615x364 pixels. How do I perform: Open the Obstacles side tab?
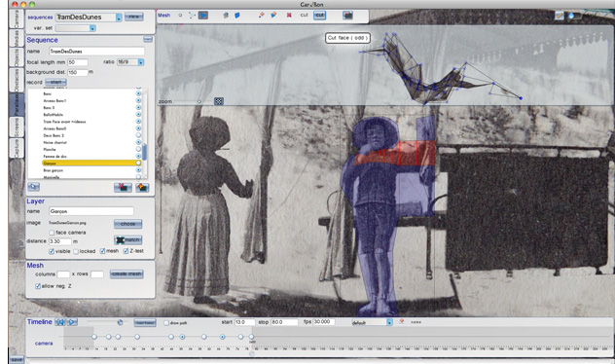17,80
